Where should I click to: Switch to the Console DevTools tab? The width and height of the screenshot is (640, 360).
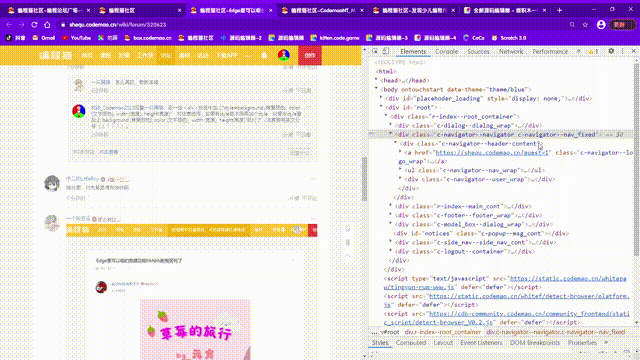tap(447, 51)
